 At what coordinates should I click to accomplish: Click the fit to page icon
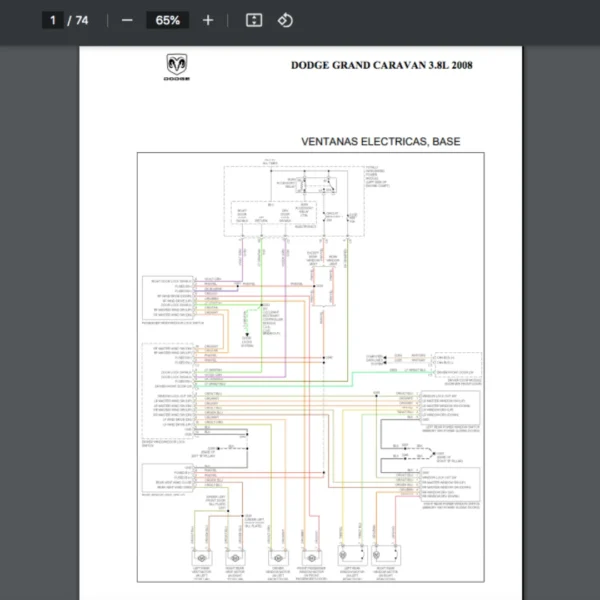click(254, 20)
